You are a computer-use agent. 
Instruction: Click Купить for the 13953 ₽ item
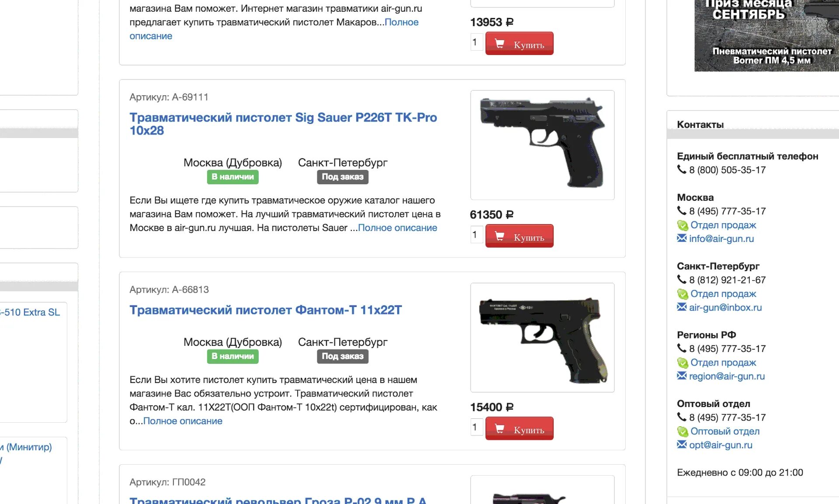point(519,43)
